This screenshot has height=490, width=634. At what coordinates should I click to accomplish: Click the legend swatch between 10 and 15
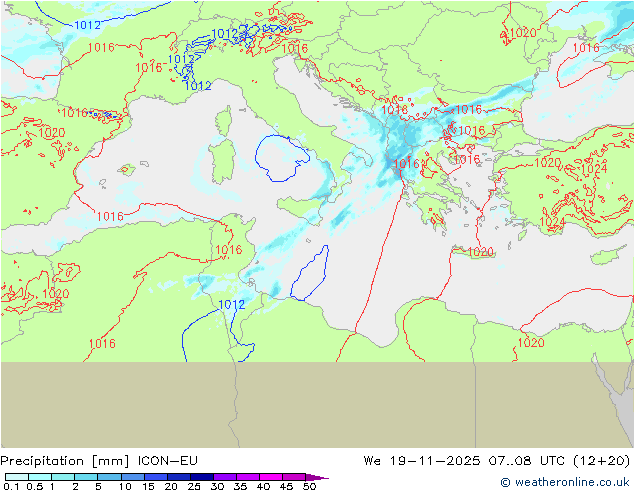(133, 477)
